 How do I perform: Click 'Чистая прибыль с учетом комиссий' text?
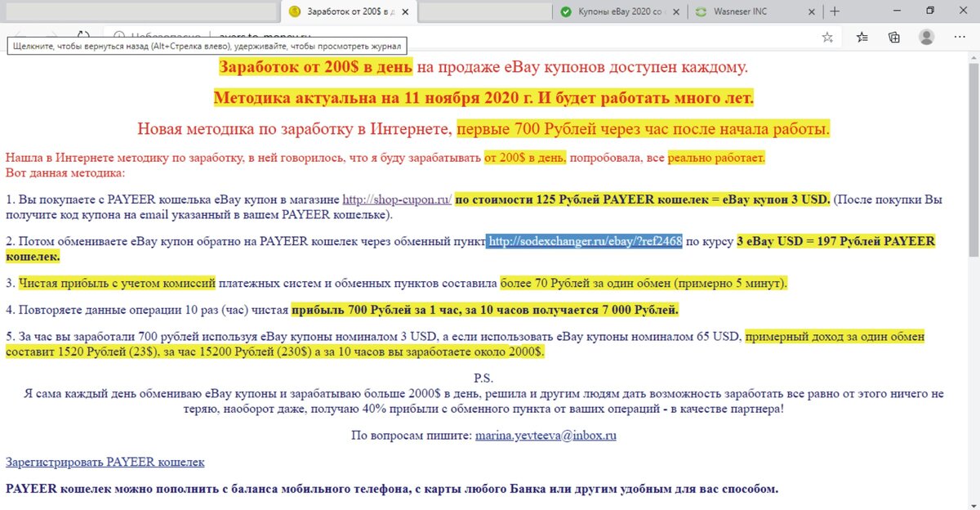click(116, 283)
